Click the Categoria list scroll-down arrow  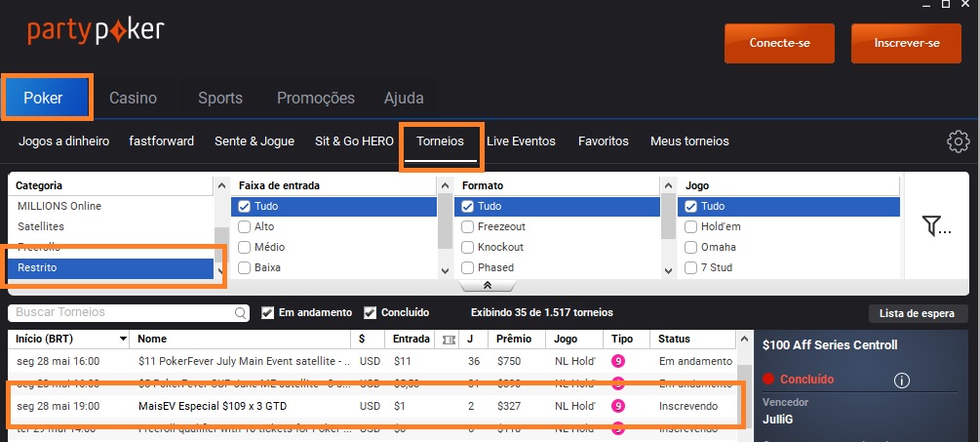point(221,271)
